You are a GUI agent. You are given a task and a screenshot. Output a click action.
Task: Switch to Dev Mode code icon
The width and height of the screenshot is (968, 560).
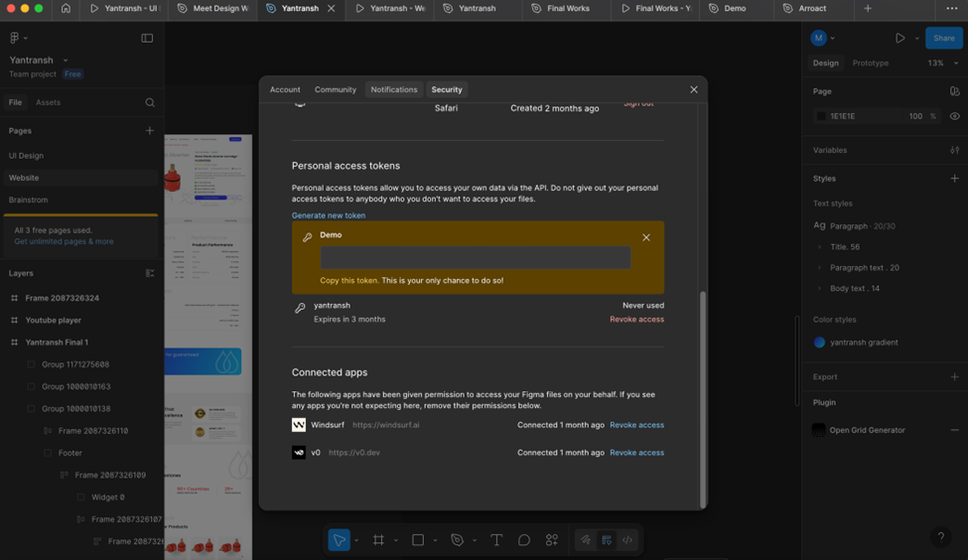627,540
